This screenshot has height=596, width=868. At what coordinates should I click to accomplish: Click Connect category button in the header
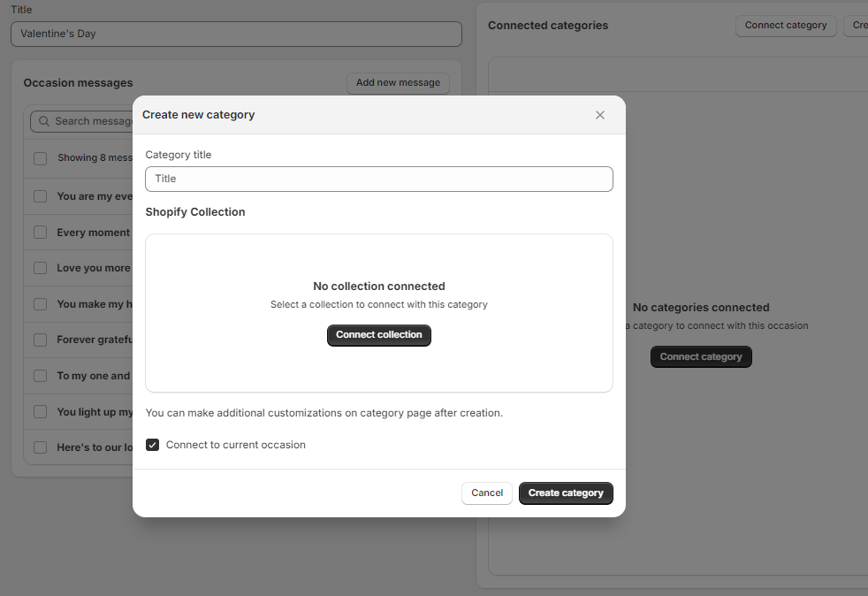(785, 26)
